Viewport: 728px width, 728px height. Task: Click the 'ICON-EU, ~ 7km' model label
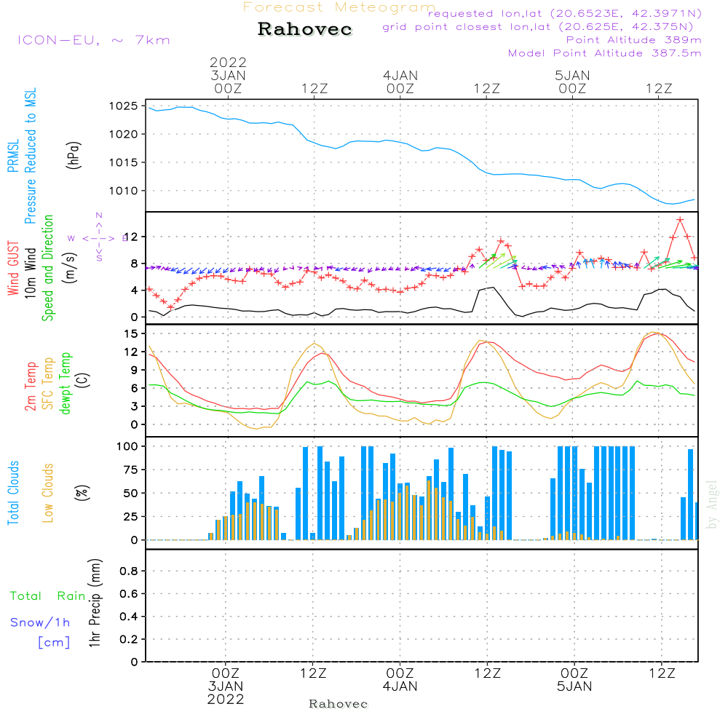pyautogui.click(x=94, y=40)
